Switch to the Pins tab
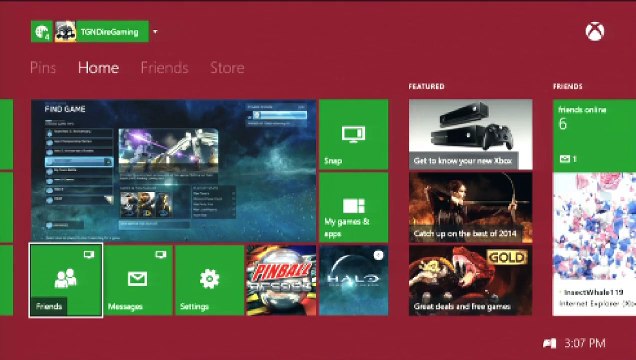Image resolution: width=636 pixels, height=360 pixels. pyautogui.click(x=43, y=68)
